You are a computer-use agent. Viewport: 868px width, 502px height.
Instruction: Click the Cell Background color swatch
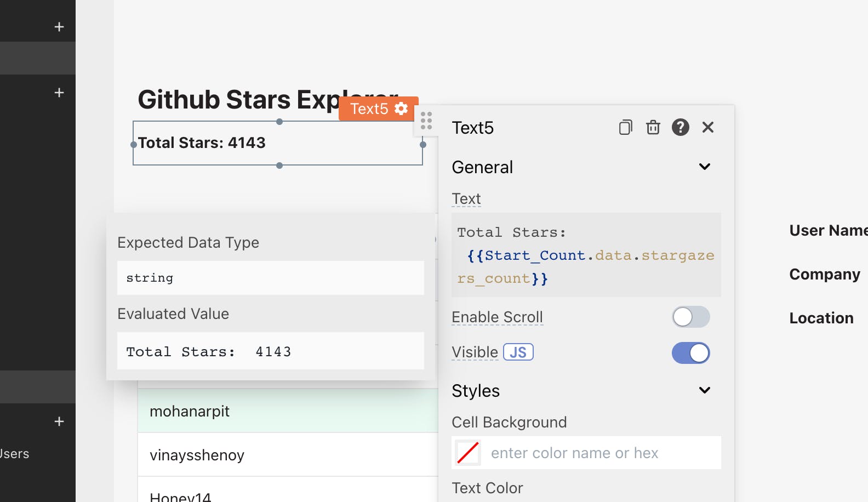tap(468, 453)
